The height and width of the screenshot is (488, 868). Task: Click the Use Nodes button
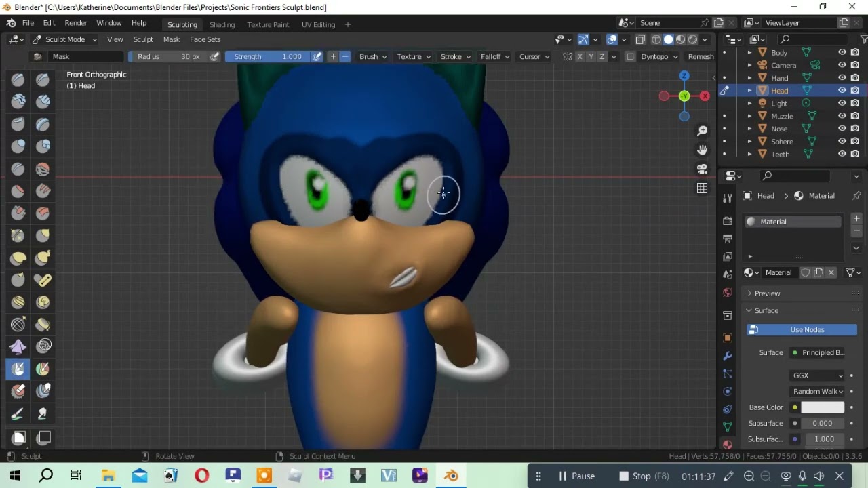tap(802, 329)
